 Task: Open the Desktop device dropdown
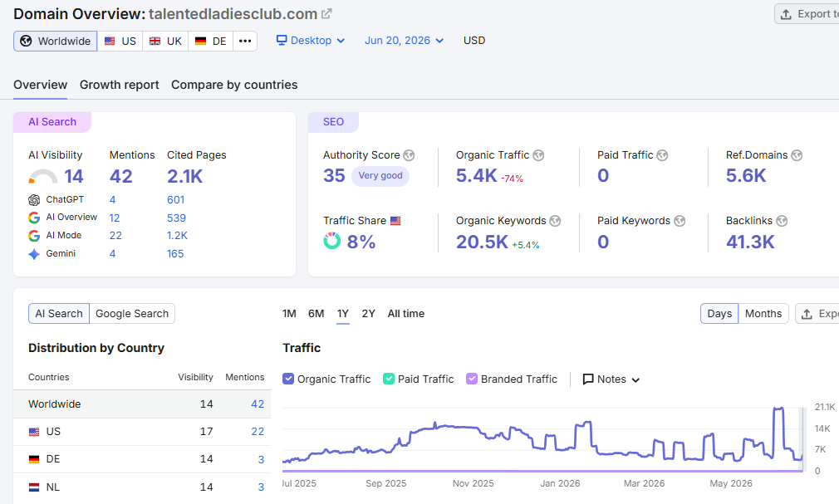311,41
